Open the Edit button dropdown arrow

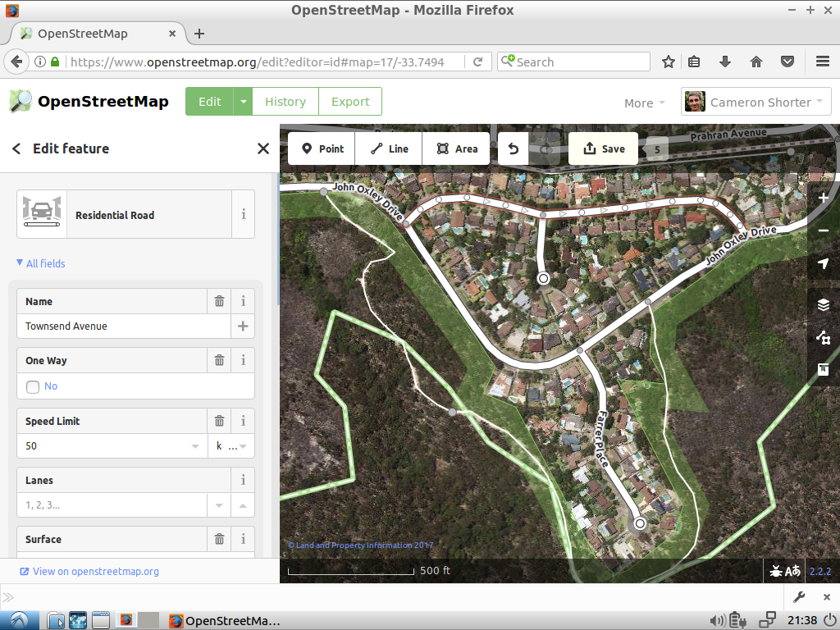[x=243, y=101]
